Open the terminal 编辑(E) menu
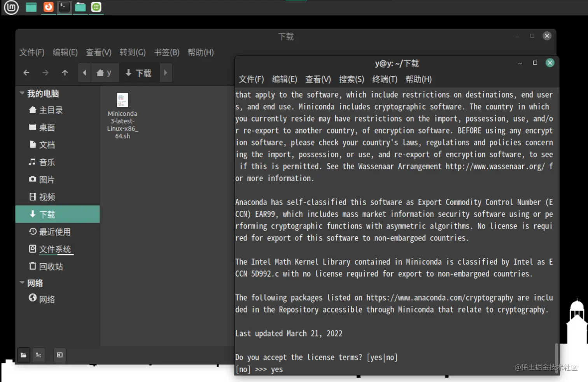The height and width of the screenshot is (382, 588). point(284,79)
